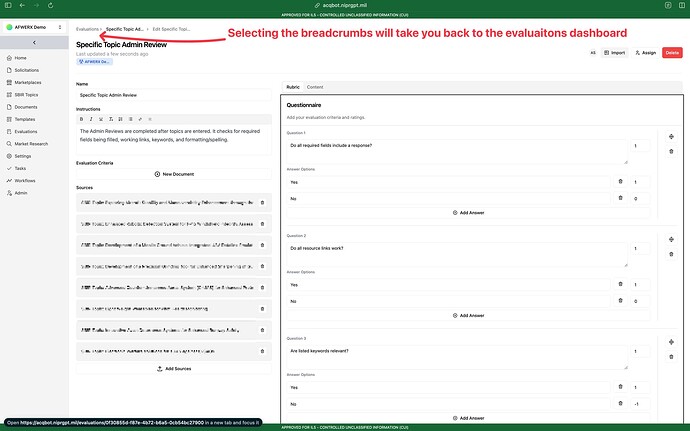Toggle italic in the Instructions toolbar

(91, 119)
